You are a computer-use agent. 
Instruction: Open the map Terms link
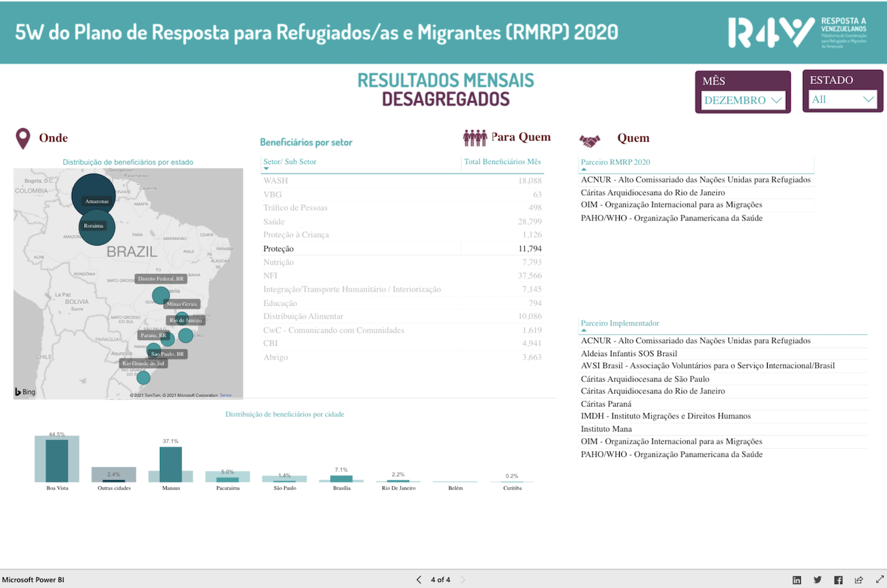225,395
